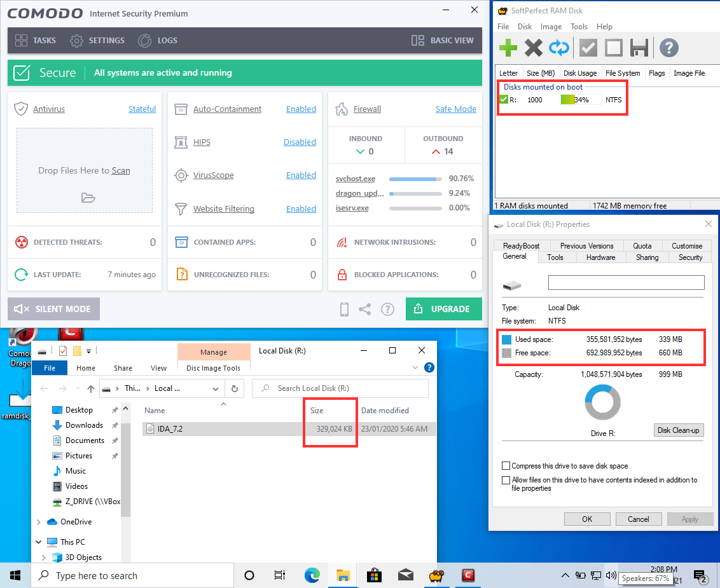Screen dimensions: 720x588
Task: Click the blue Remount arrows icon
Action: (x=559, y=48)
